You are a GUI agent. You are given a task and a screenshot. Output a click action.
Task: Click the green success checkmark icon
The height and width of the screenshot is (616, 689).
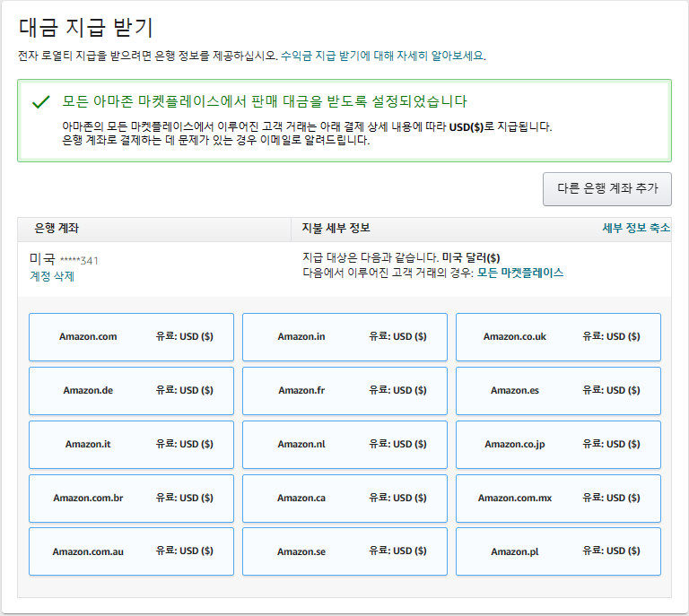pyautogui.click(x=41, y=102)
